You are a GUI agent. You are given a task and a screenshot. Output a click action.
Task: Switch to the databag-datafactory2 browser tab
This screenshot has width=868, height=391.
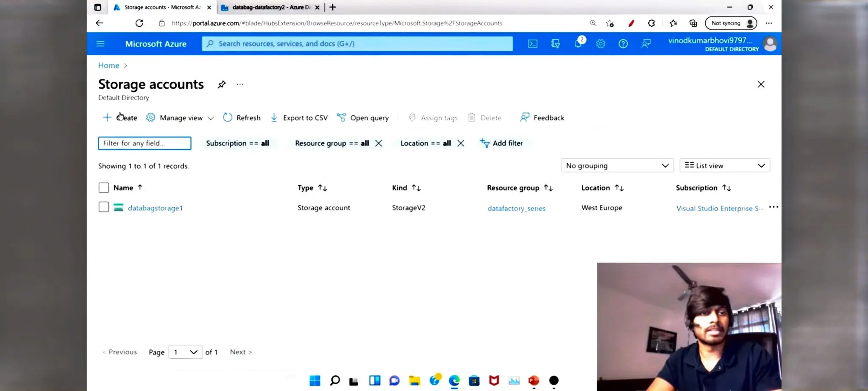[x=270, y=7]
